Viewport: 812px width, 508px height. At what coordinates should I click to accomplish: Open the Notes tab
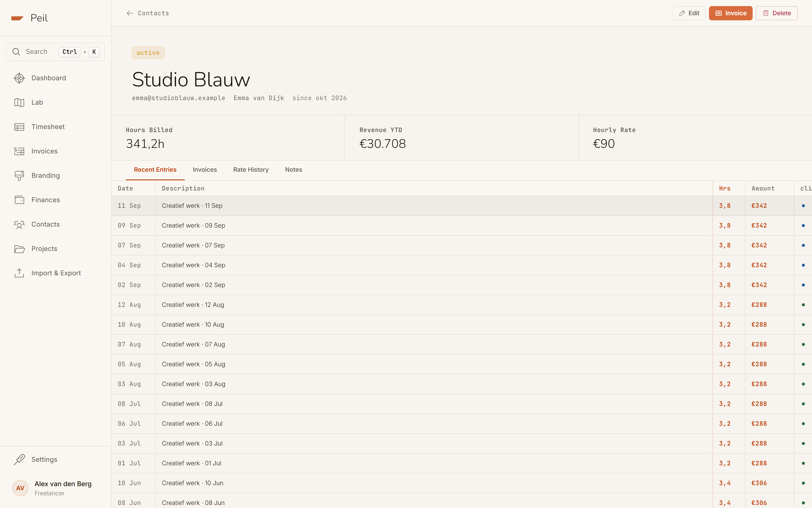[x=294, y=170]
